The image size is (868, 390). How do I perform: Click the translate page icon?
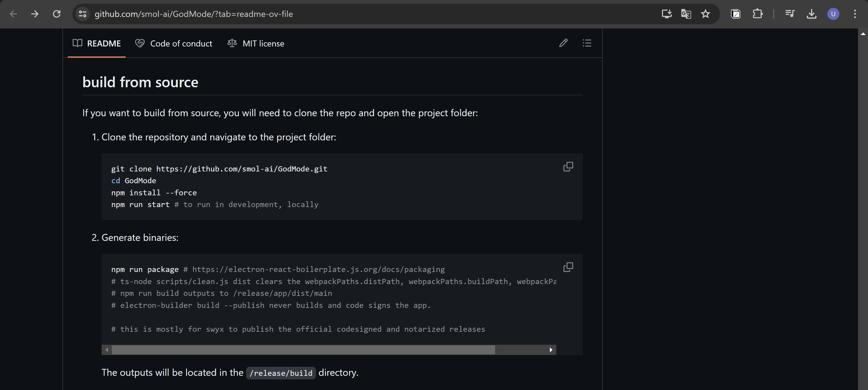coord(686,14)
